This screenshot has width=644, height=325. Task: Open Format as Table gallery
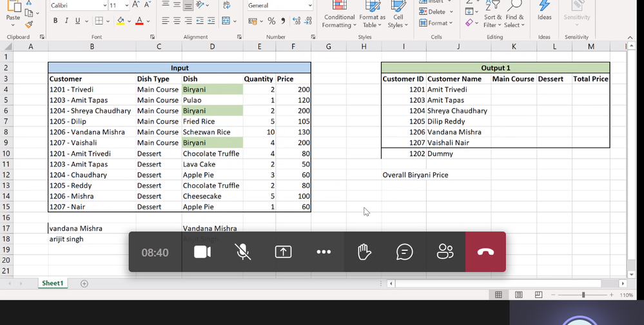click(x=372, y=14)
